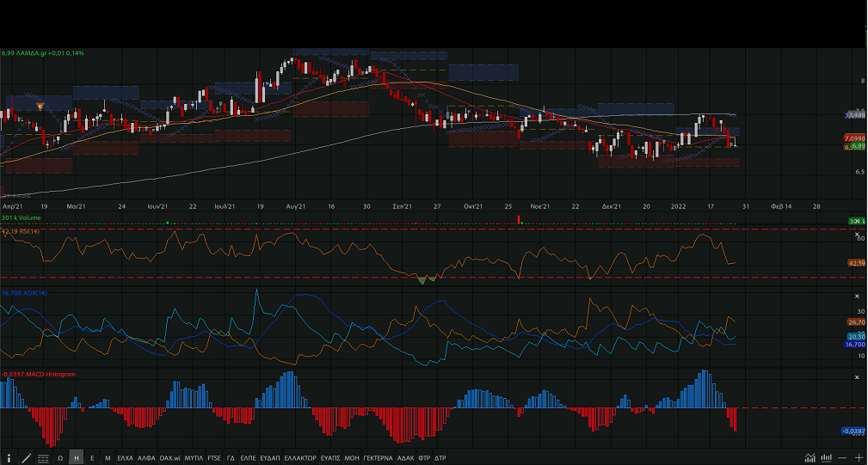
Task: Click the 20,30 cyan ADX value tag
Action: pyautogui.click(x=856, y=336)
